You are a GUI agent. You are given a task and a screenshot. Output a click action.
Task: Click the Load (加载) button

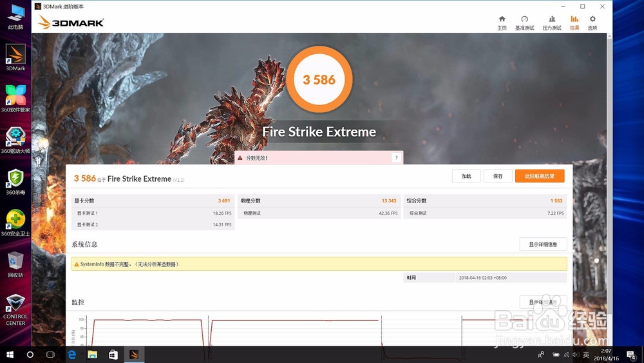point(466,176)
